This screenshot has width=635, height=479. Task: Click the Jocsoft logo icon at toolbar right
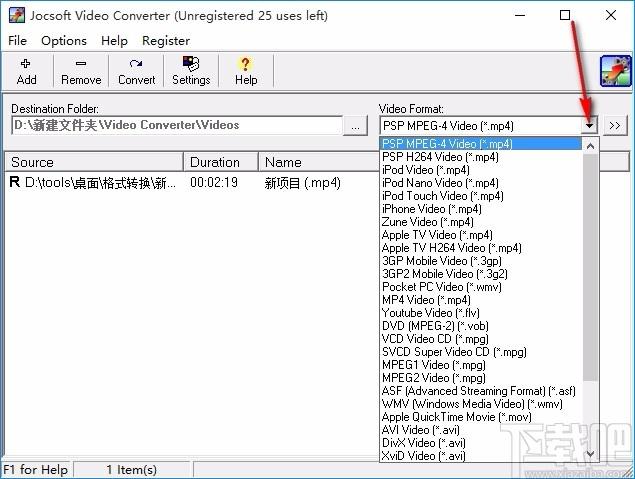click(x=616, y=71)
